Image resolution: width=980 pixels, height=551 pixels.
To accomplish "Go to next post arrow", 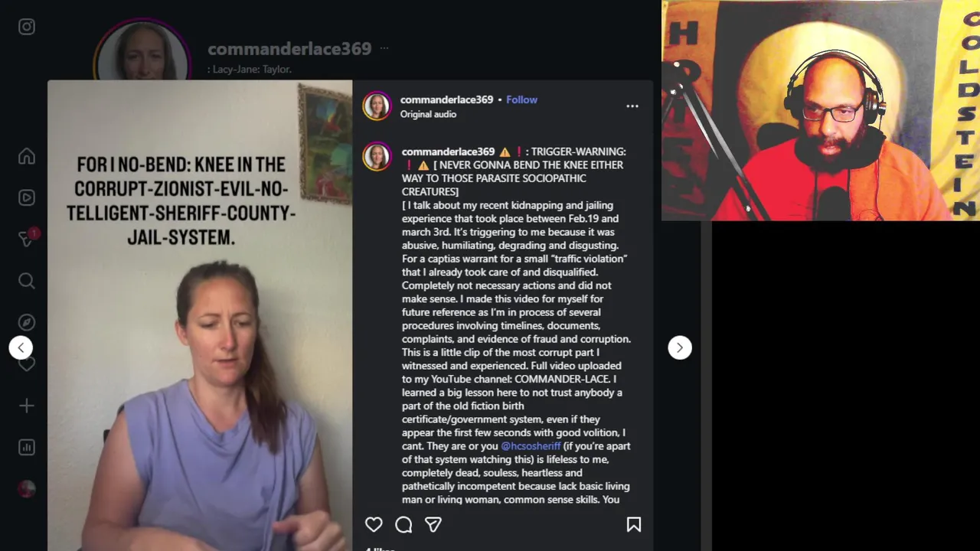I will [x=680, y=347].
